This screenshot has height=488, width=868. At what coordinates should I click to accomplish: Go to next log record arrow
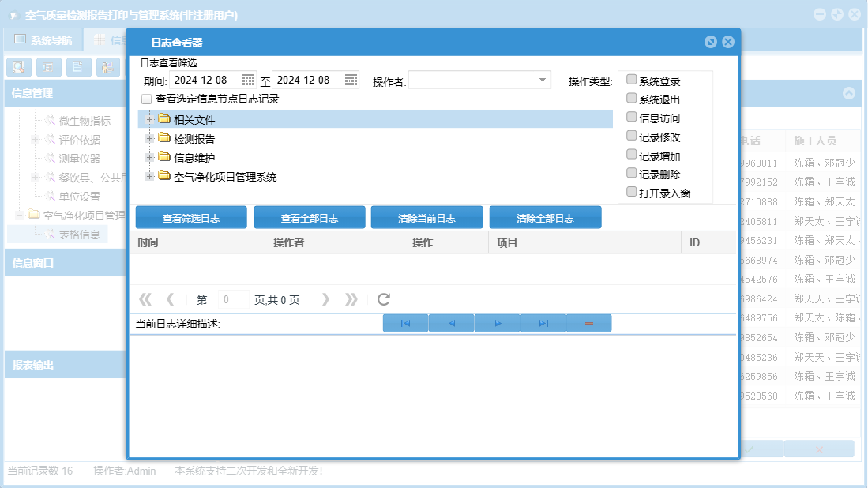(498, 323)
